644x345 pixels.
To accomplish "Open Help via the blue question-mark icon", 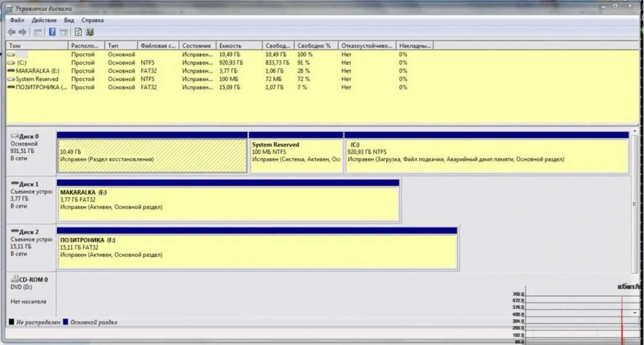I will click(x=52, y=32).
